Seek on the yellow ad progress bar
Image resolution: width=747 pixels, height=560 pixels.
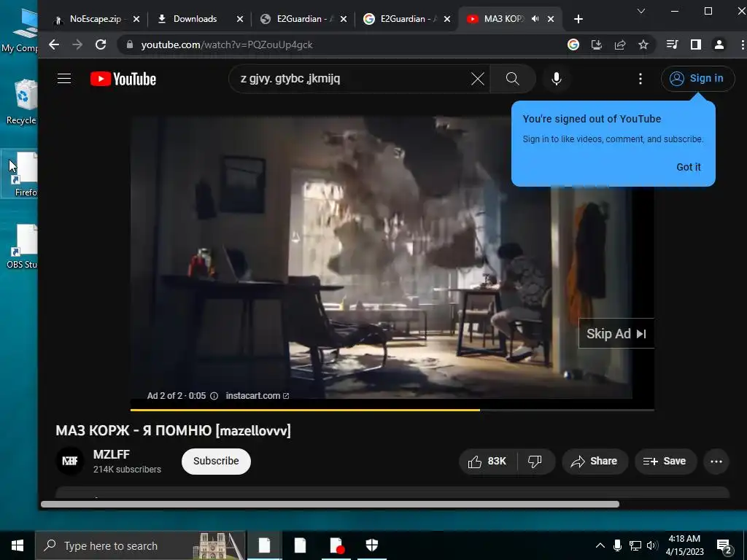pyautogui.click(x=392, y=410)
